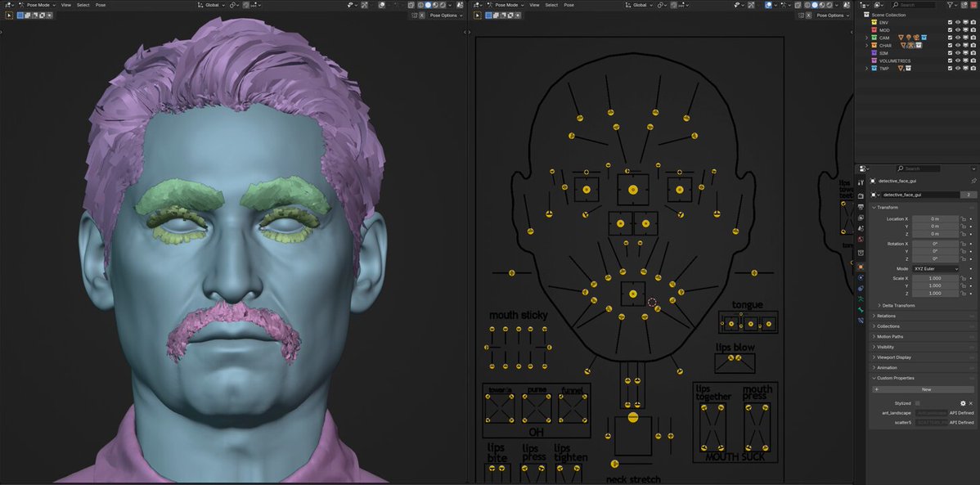980x485 pixels.
Task: Open the Select menu in right viewport
Action: click(551, 5)
